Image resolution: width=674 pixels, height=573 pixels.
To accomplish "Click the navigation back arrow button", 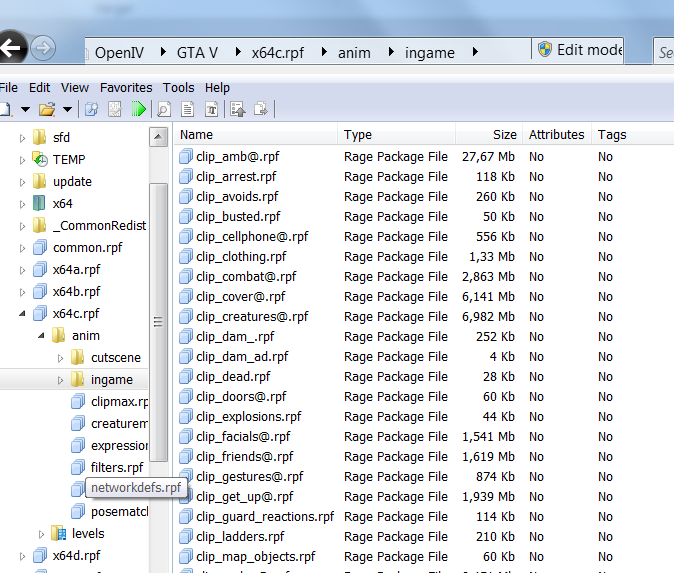I will click(x=8, y=47).
